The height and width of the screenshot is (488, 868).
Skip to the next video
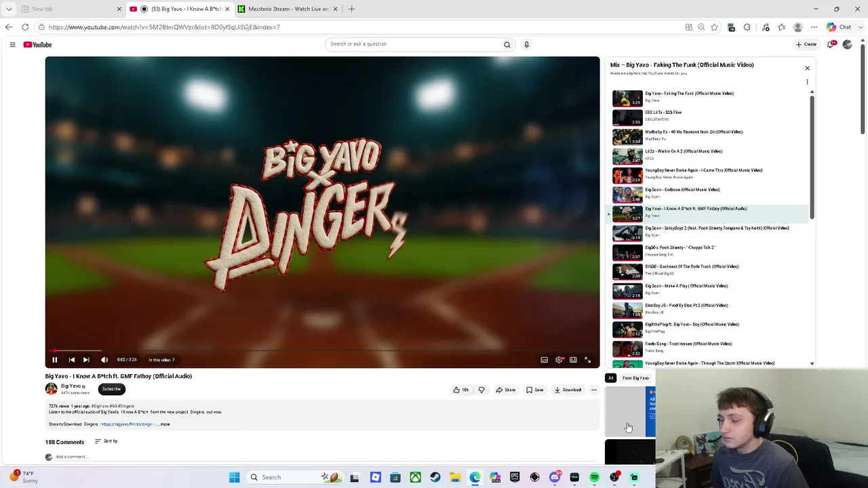[x=86, y=360]
